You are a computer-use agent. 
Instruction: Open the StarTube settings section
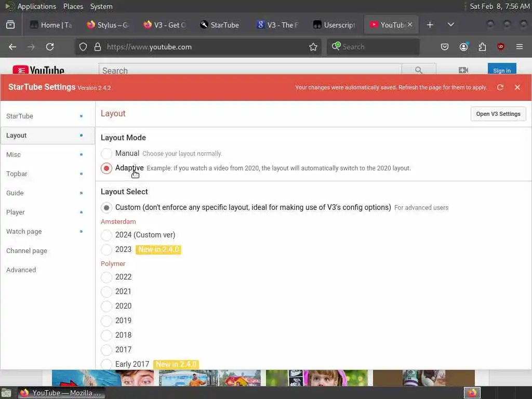click(47, 116)
